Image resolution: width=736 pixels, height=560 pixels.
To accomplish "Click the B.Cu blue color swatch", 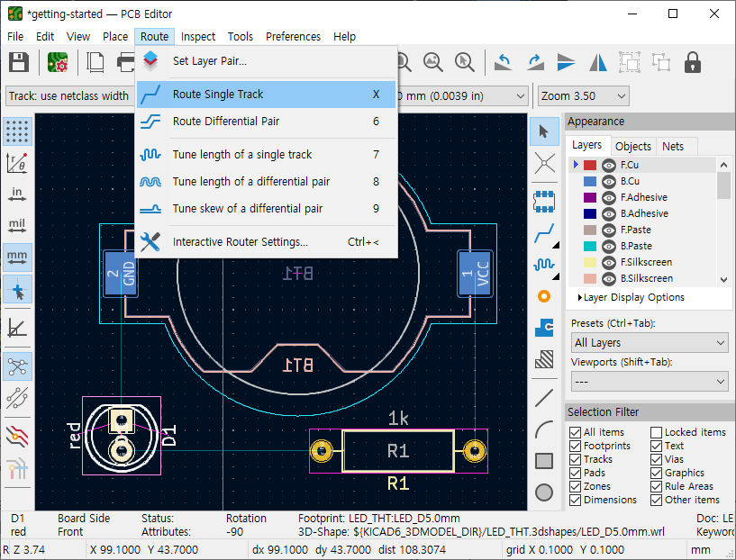I will point(590,182).
